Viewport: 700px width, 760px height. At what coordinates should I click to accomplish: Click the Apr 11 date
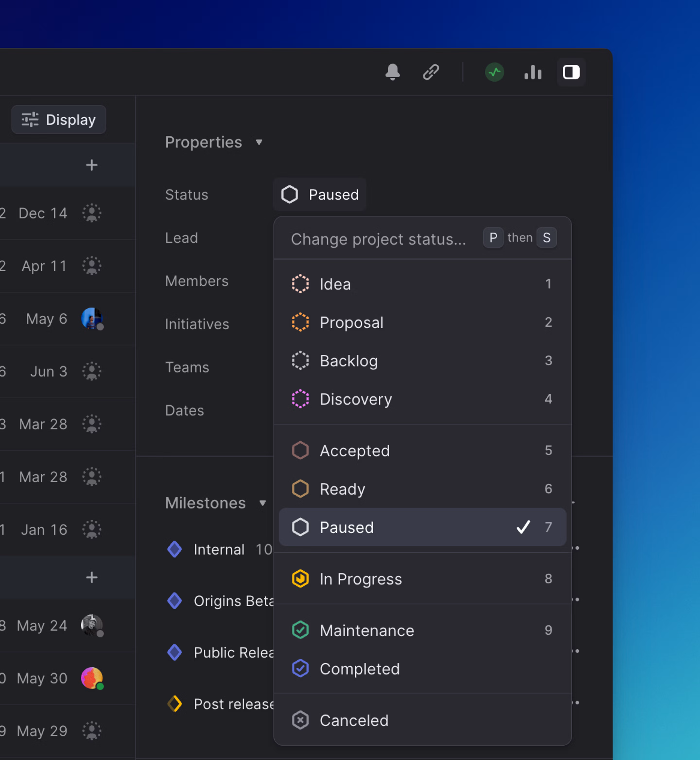pyautogui.click(x=44, y=266)
